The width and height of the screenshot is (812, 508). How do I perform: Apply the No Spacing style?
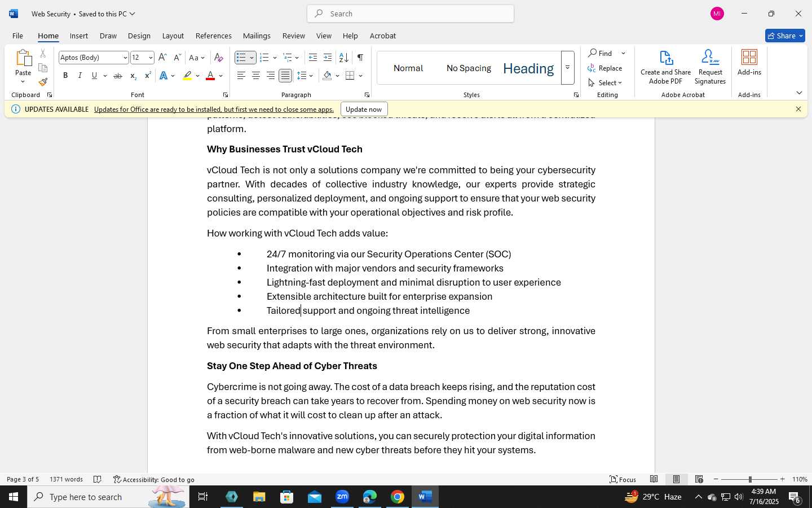(x=469, y=68)
